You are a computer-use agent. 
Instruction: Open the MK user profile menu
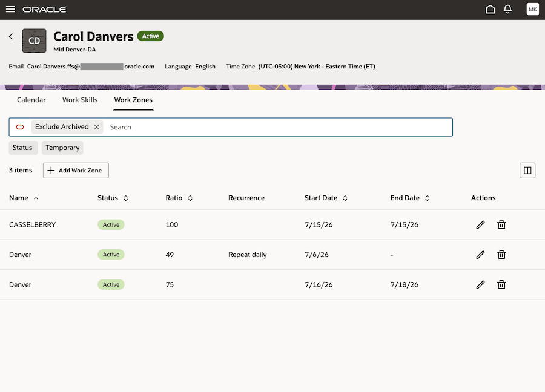point(532,9)
